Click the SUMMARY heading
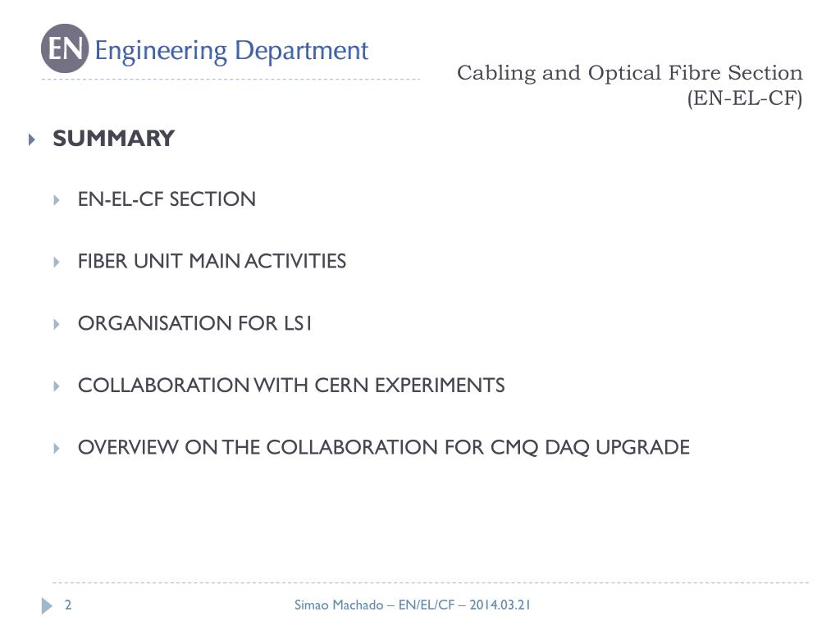This screenshot has height=630, width=840. (113, 138)
